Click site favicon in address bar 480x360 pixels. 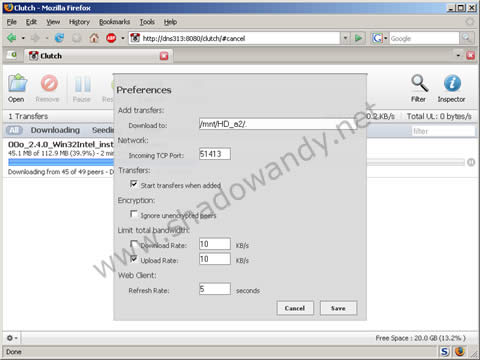(135, 38)
